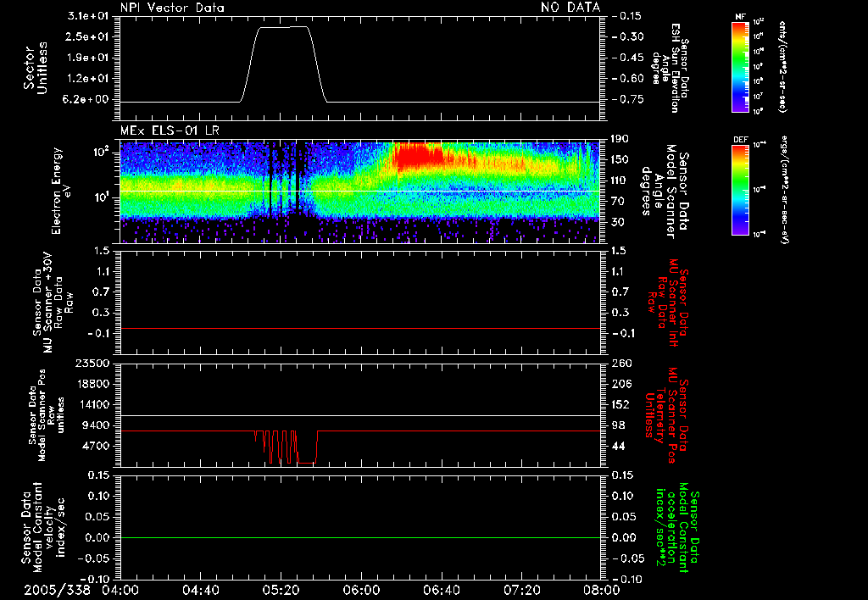
Task: Click the 150 scanner angle tick
Action: [x=620, y=160]
